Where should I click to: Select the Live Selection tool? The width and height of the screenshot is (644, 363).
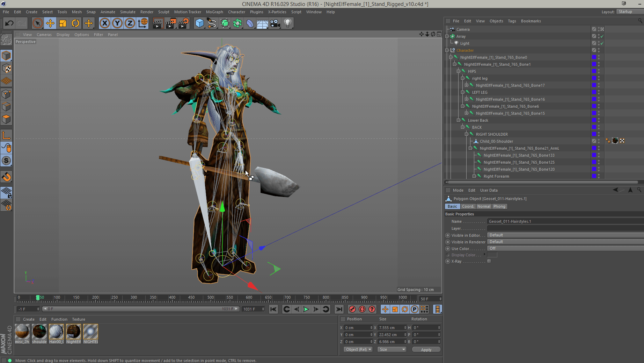(x=37, y=23)
